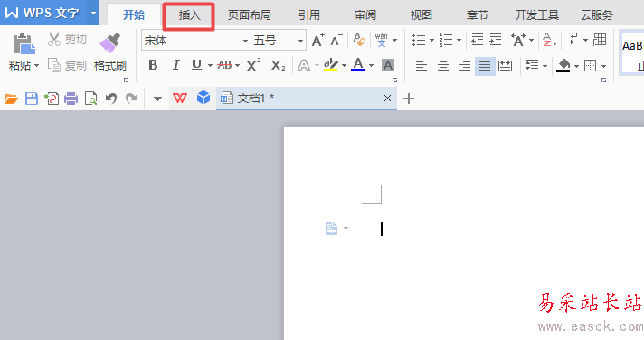Click the Chinese layout (A with arrows) icon
644x340 pixels.
518,40
